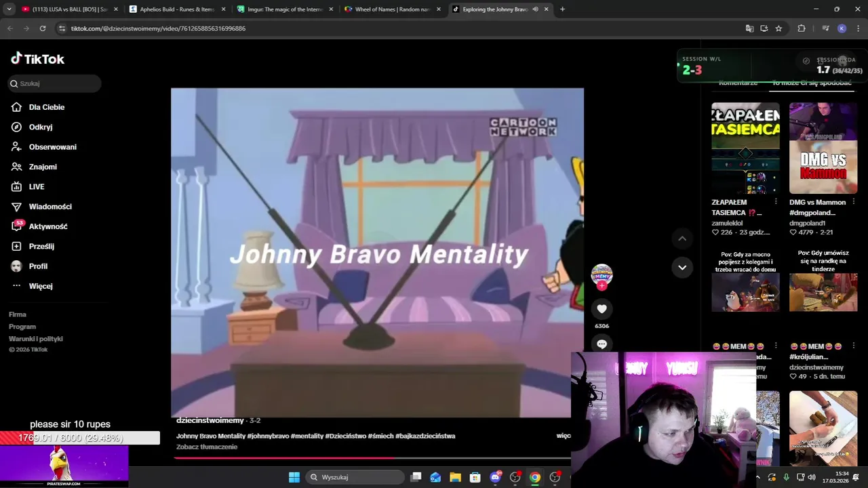The width and height of the screenshot is (868, 488).
Task: Open Wiadomości messages
Action: (50, 207)
